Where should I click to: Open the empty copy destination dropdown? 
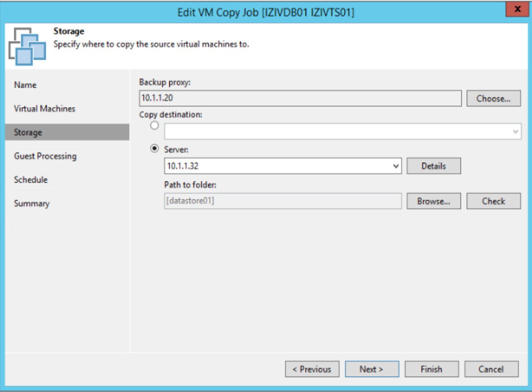coord(343,131)
